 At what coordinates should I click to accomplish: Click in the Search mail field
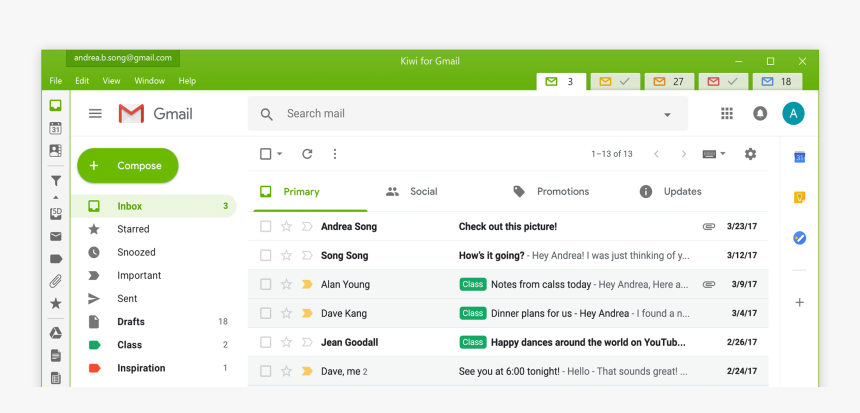467,114
